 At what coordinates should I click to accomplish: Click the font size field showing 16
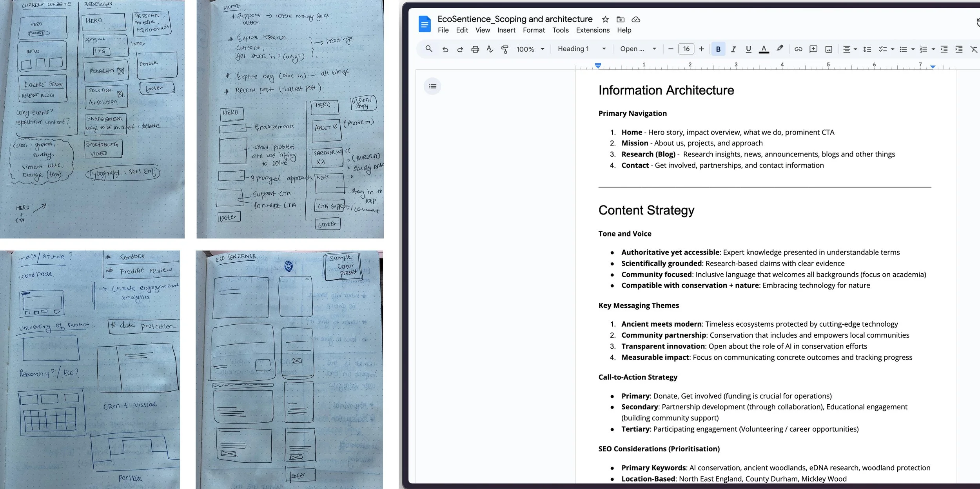(x=686, y=49)
